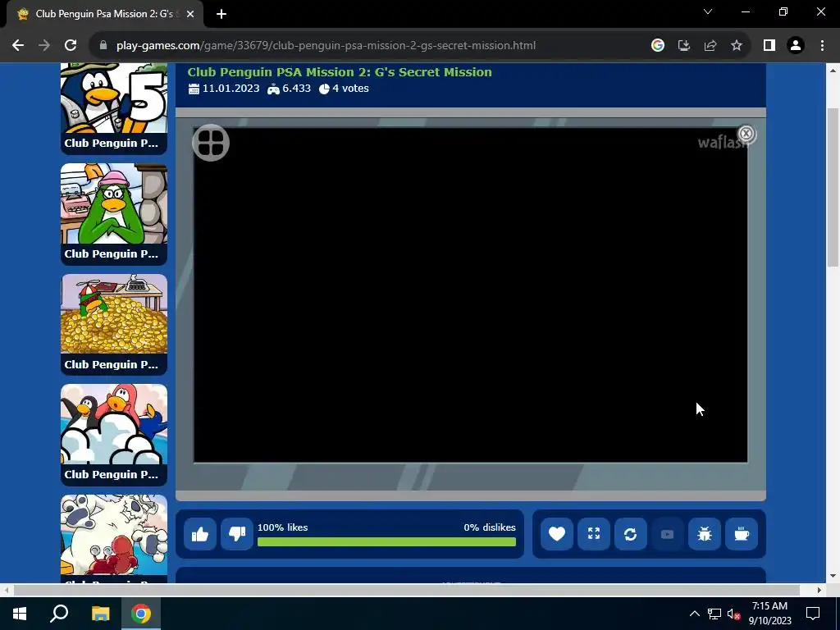Open the polar bear and crab game

pos(113,538)
